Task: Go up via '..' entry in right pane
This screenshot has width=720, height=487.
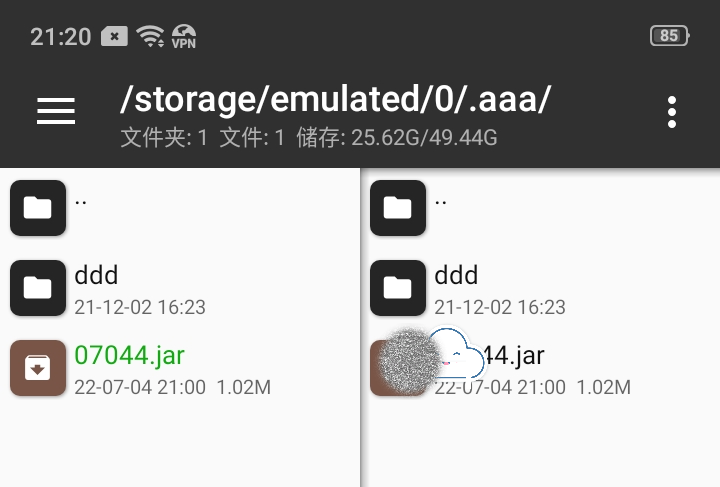Action: (440, 202)
